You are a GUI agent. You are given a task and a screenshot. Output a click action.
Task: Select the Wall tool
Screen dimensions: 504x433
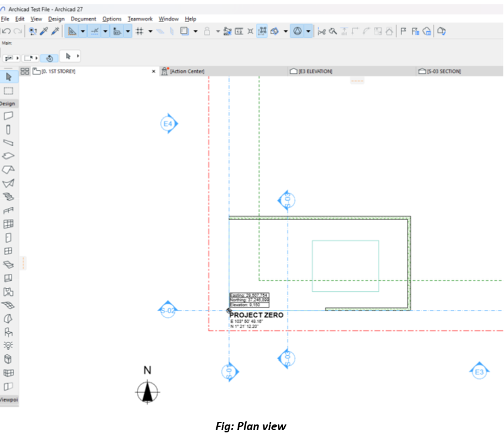click(9, 116)
